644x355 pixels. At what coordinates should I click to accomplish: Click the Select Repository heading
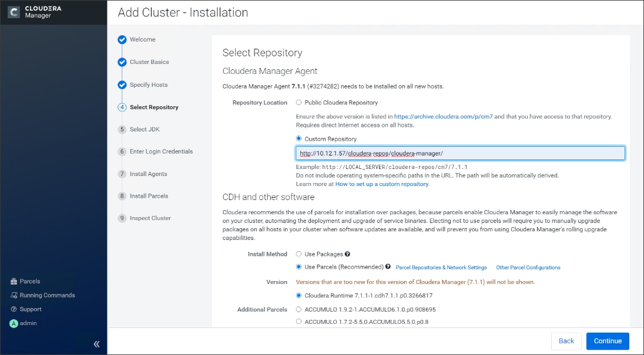tap(262, 52)
